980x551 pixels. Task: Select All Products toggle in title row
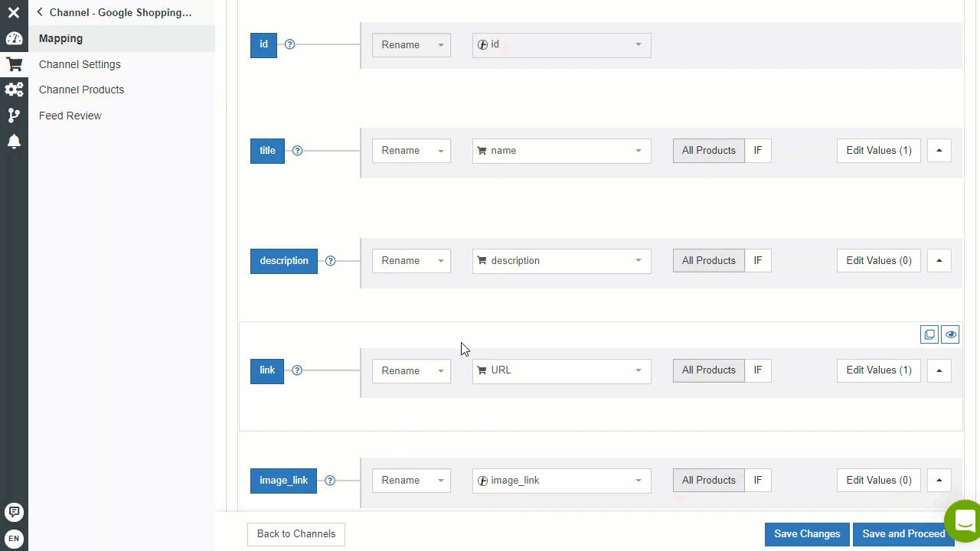point(708,151)
